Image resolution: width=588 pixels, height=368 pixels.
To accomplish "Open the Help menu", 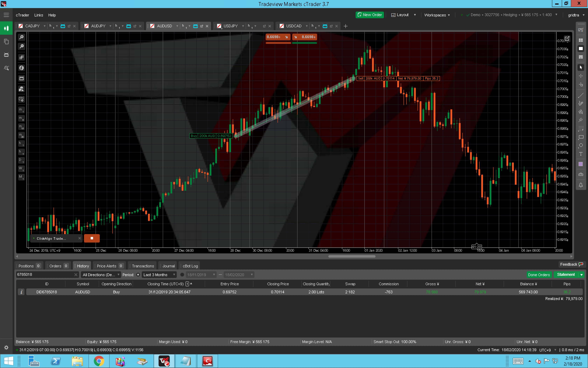I will tap(52, 15).
